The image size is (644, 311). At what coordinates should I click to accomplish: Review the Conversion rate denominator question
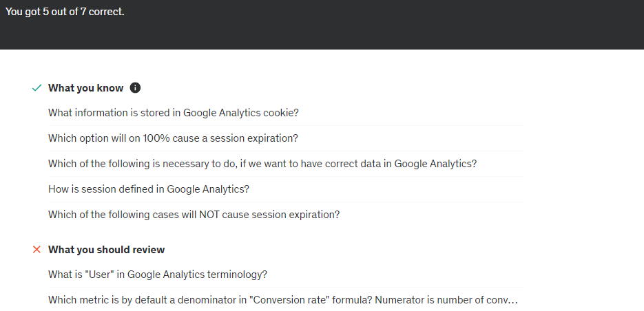click(282, 300)
